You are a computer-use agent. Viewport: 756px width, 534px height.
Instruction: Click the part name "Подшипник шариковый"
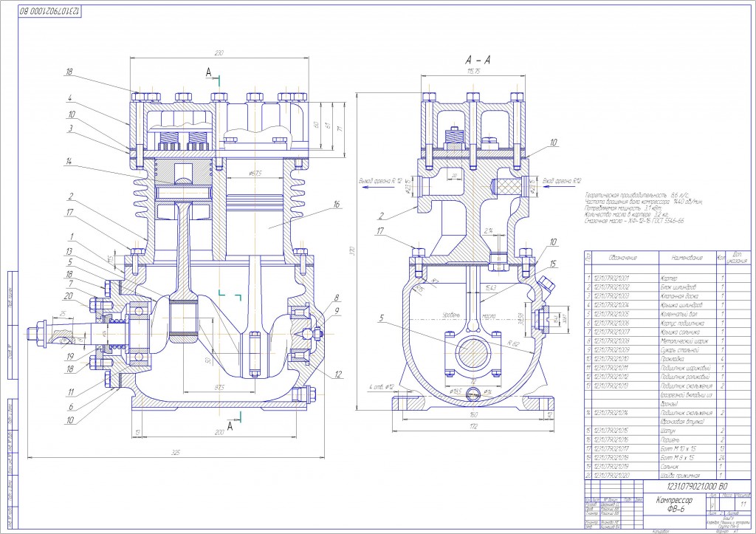tap(686, 368)
